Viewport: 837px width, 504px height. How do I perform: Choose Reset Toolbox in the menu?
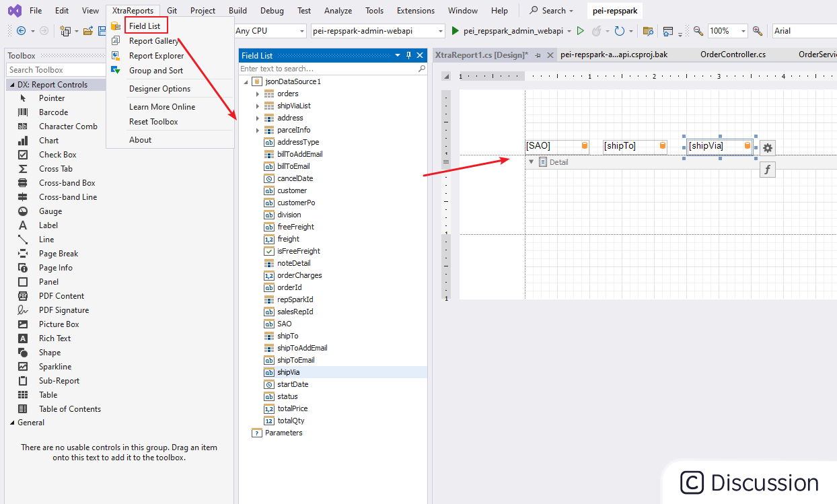point(153,122)
